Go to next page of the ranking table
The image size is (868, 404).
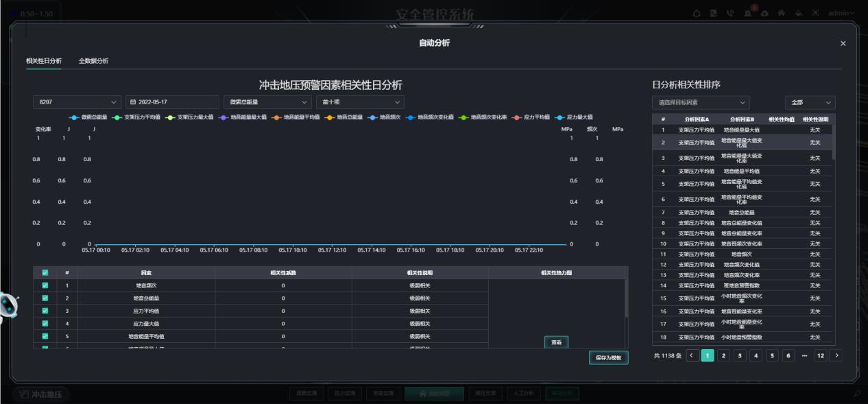[x=836, y=355]
